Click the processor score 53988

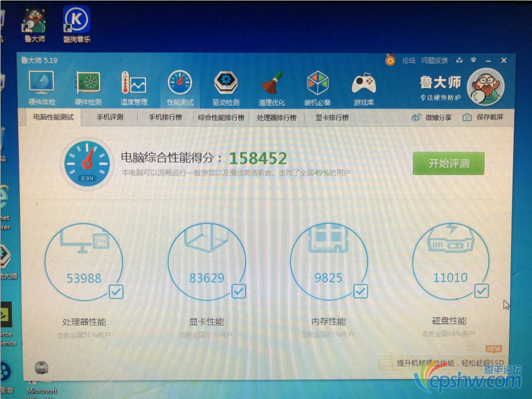pos(84,278)
